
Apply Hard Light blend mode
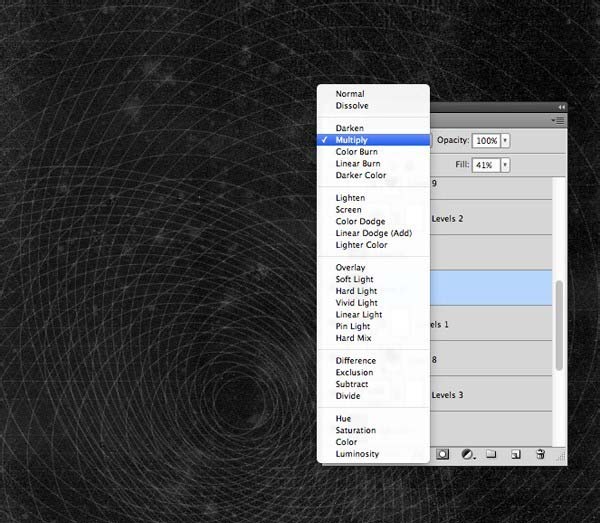373,291
